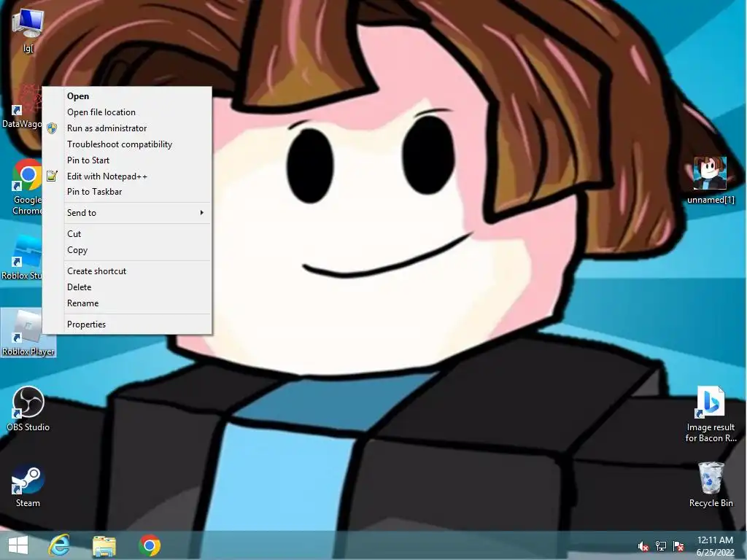Open Properties from the context menu
Viewport: 747px width, 560px height.
click(127, 324)
